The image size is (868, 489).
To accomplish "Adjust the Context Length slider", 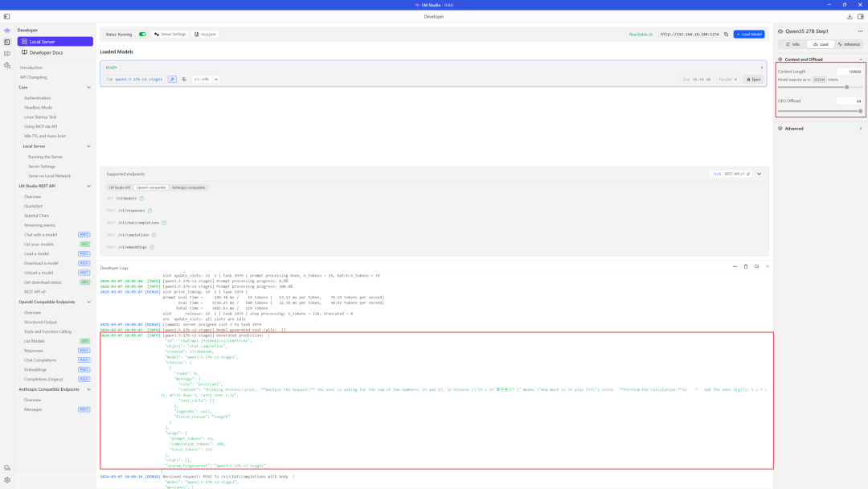I will click(846, 87).
